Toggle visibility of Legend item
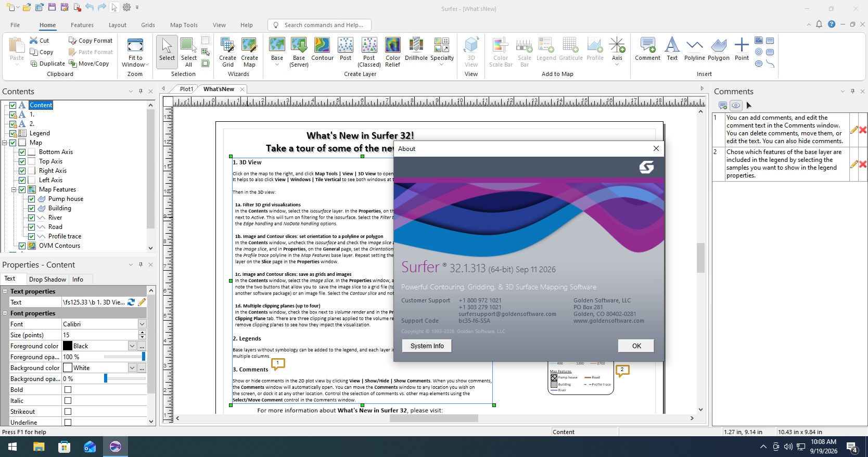The height and width of the screenshot is (457, 868). coord(13,133)
